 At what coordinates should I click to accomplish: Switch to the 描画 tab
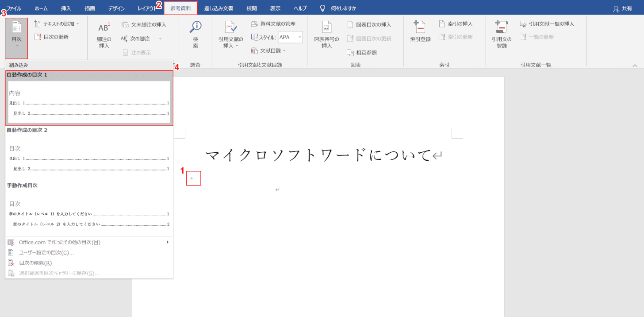pyautogui.click(x=90, y=8)
